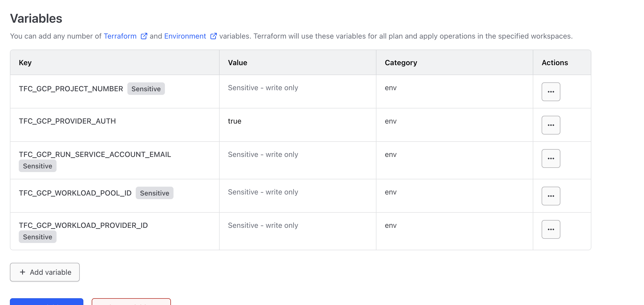This screenshot has width=644, height=305.
Task: Click the Sensitive badge under TFC_GCP_WORKLOAD_PROVIDER_ID
Action: tap(38, 237)
